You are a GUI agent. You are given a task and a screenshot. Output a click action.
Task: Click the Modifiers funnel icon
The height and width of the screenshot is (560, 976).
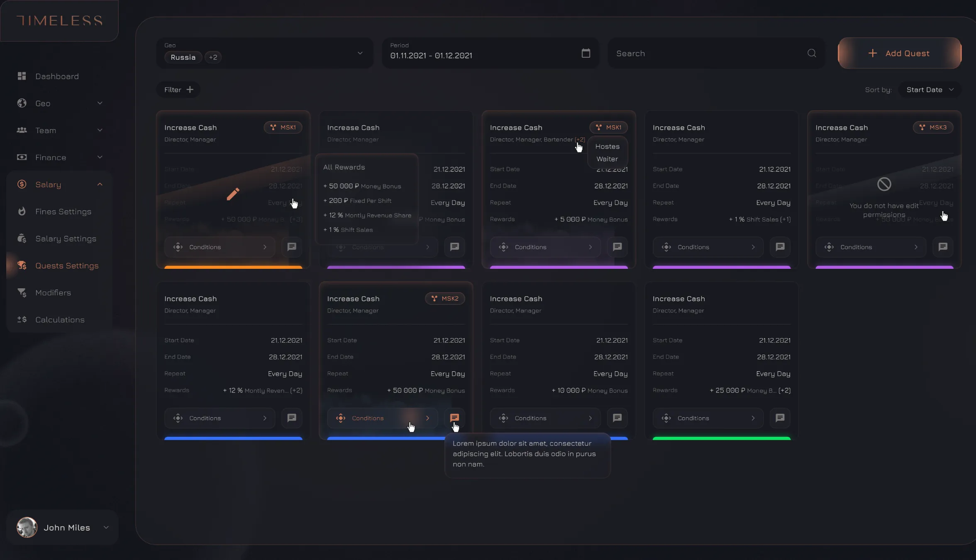pyautogui.click(x=22, y=292)
